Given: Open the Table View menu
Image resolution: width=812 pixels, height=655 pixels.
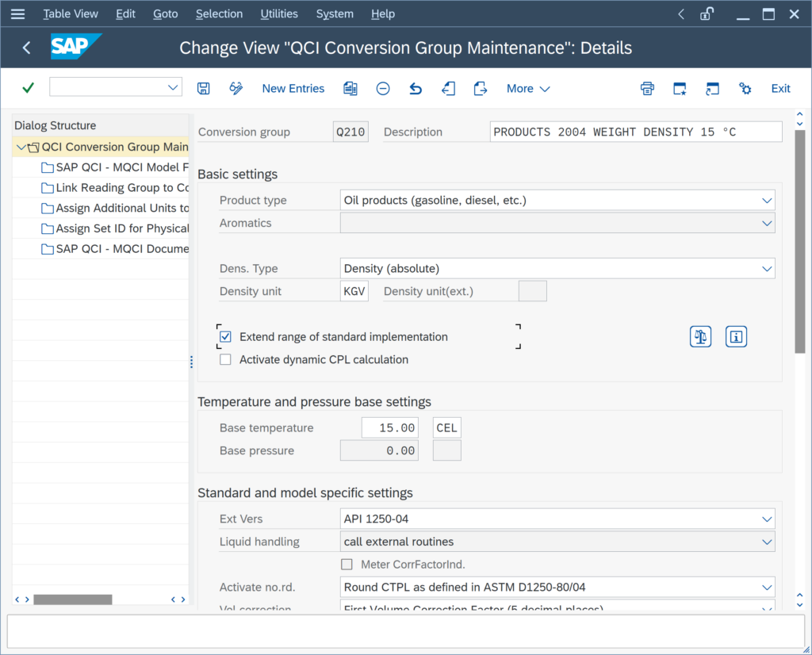Looking at the screenshot, I should [71, 14].
